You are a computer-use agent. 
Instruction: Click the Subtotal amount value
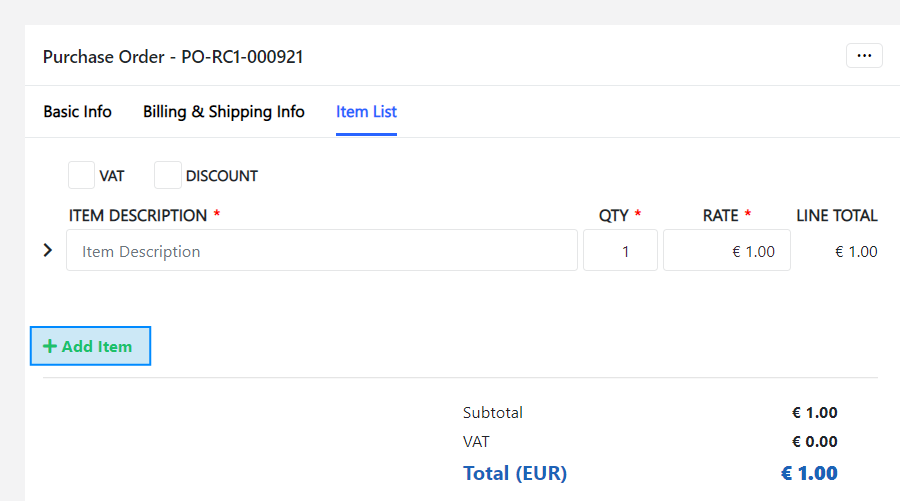click(x=814, y=413)
